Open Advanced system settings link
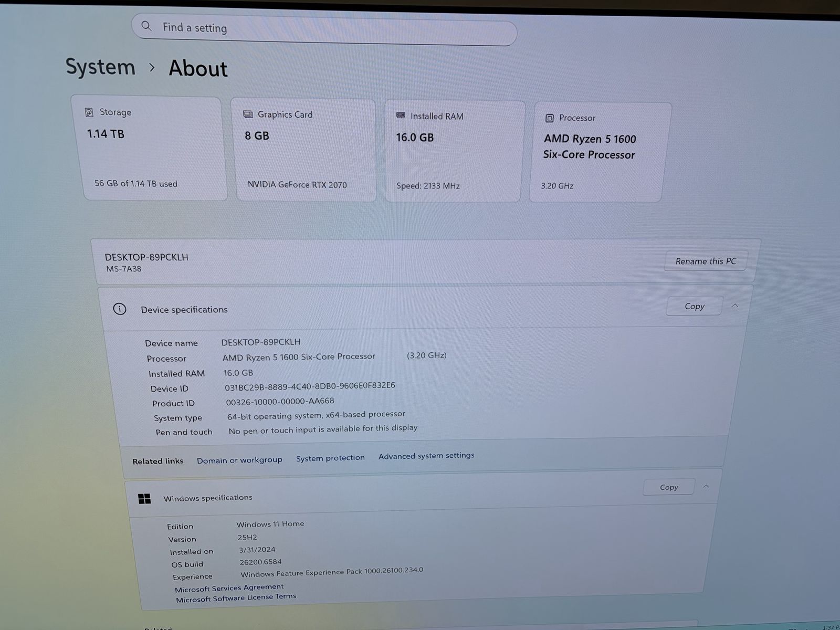The width and height of the screenshot is (840, 630). pyautogui.click(x=426, y=456)
